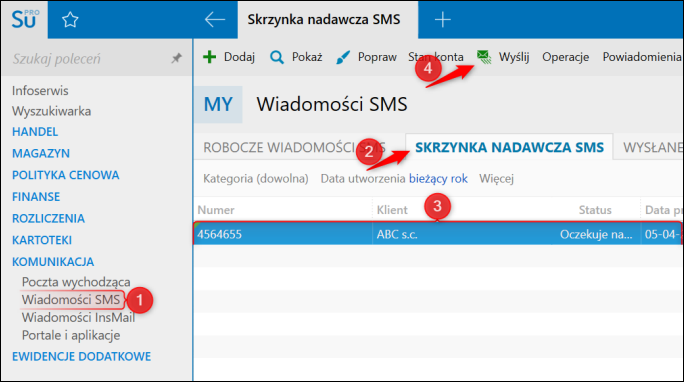Click the brush Popraw icon
The height and width of the screenshot is (382, 684).
click(x=343, y=57)
